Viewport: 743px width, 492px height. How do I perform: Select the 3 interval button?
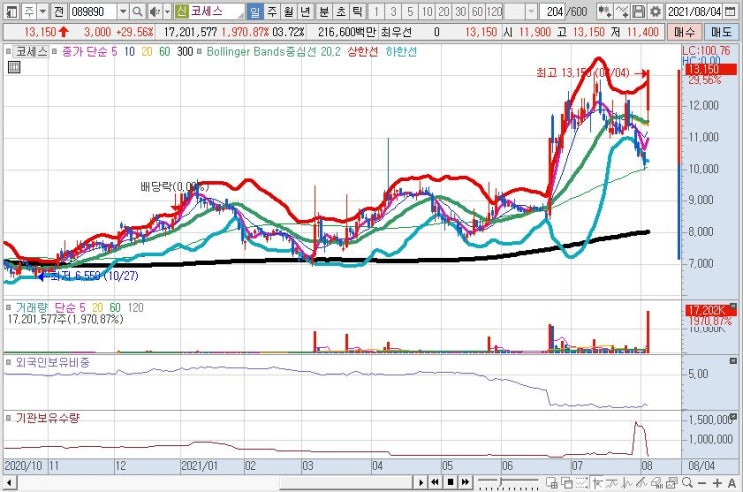(393, 11)
